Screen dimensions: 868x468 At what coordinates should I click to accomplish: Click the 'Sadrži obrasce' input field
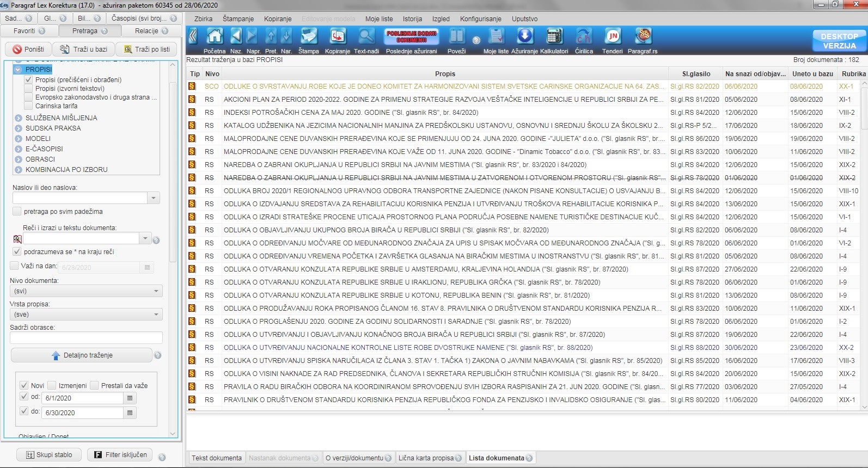coord(86,338)
